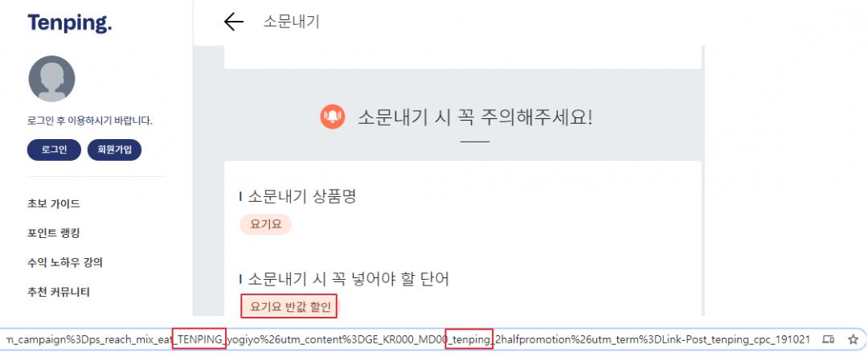Click the 요기요 반값 할인 keyword tag
The width and height of the screenshot is (868, 357).
[289, 306]
